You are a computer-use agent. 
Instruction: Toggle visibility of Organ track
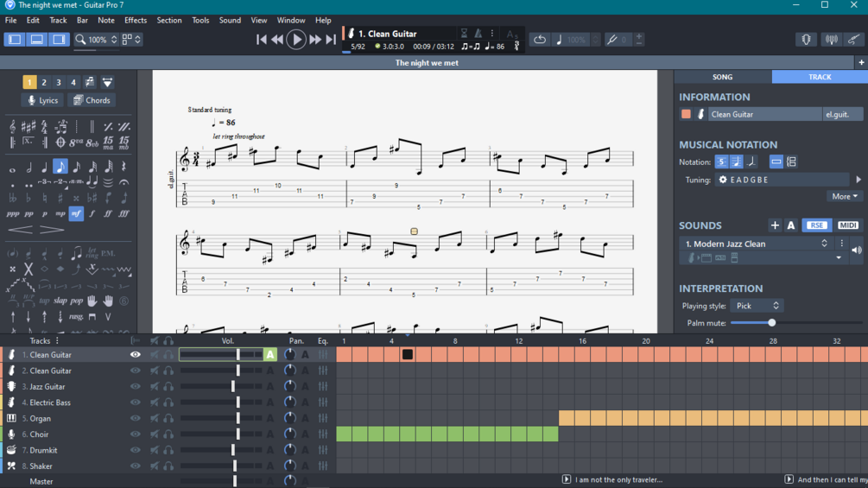point(135,418)
